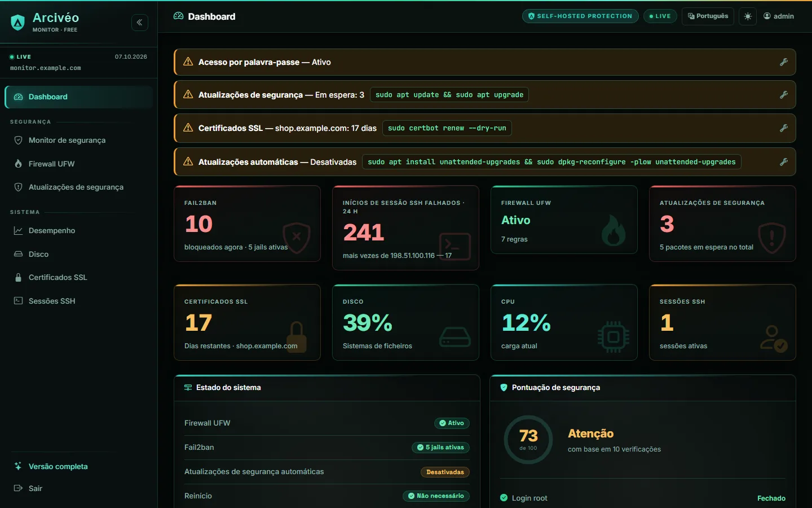Open the Desempenho performance page
The width and height of the screenshot is (812, 508).
tap(79, 231)
